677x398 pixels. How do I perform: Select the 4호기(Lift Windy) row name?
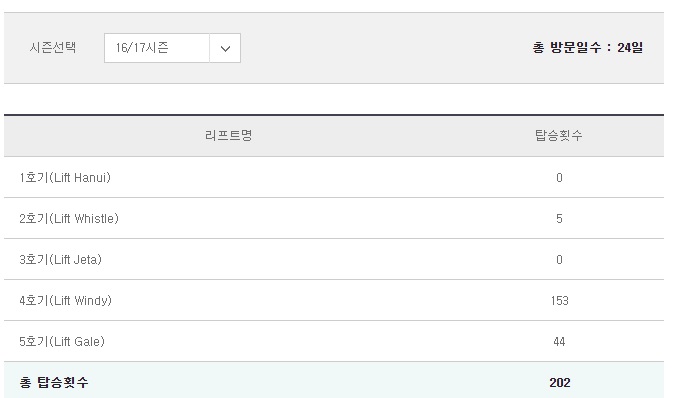click(65, 300)
